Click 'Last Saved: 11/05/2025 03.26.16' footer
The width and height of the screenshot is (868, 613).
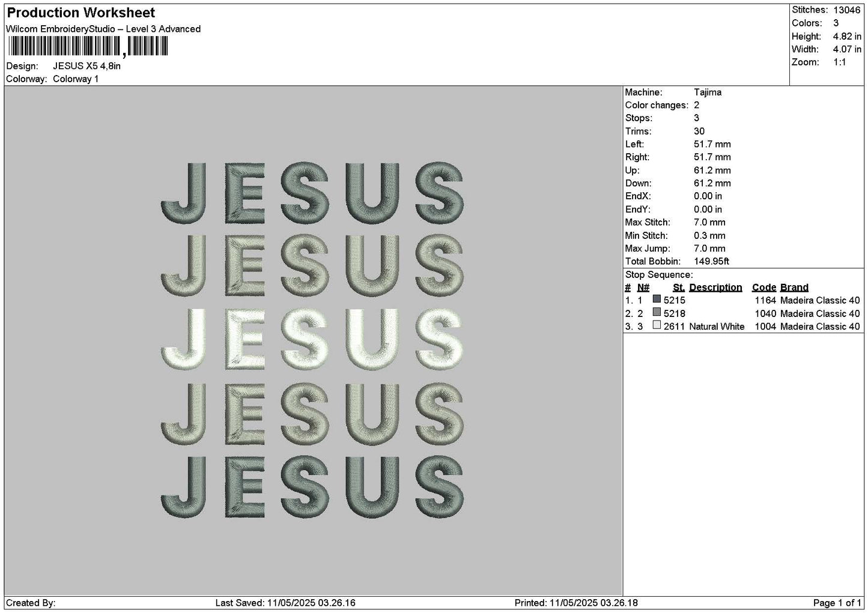coord(285,603)
